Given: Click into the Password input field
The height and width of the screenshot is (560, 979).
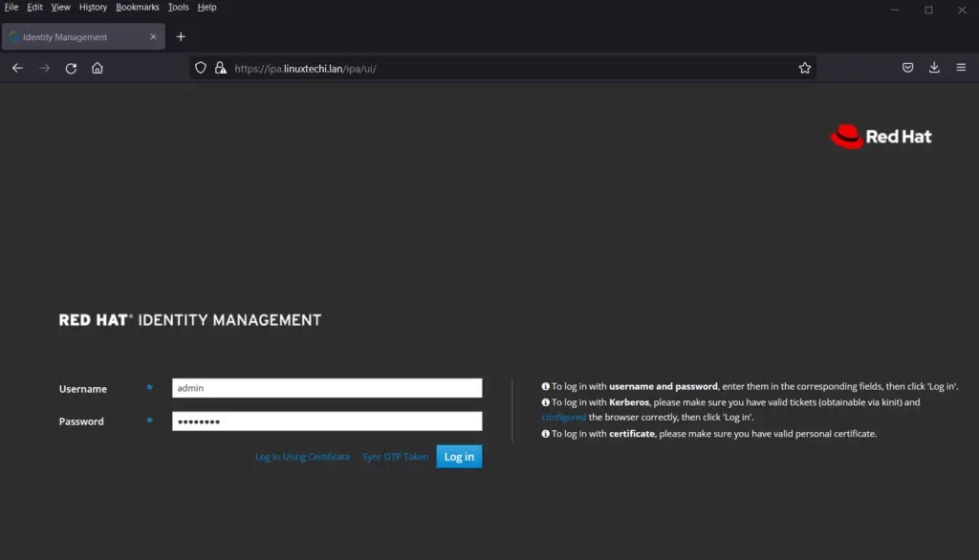Looking at the screenshot, I should (x=327, y=420).
